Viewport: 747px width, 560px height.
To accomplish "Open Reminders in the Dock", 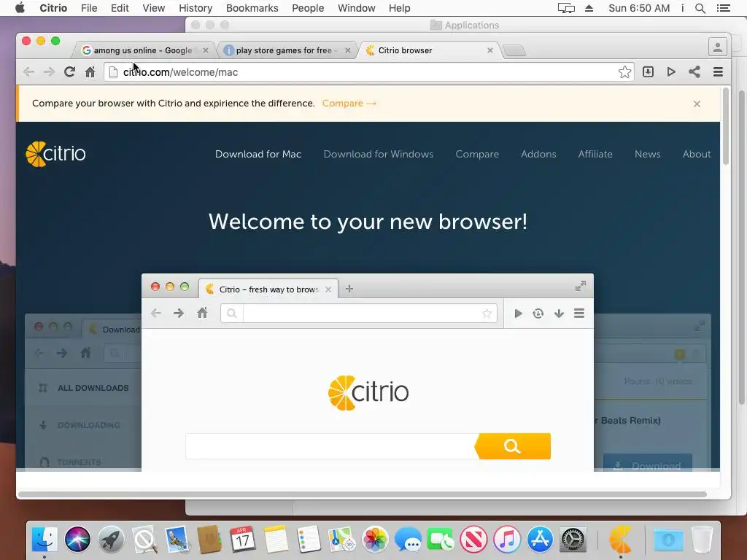I will point(309,540).
